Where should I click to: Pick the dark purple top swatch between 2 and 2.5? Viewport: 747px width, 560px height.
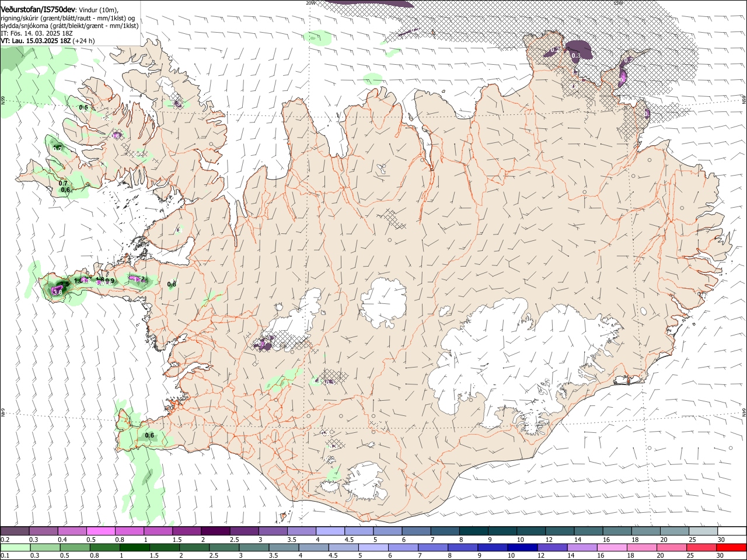(x=215, y=531)
